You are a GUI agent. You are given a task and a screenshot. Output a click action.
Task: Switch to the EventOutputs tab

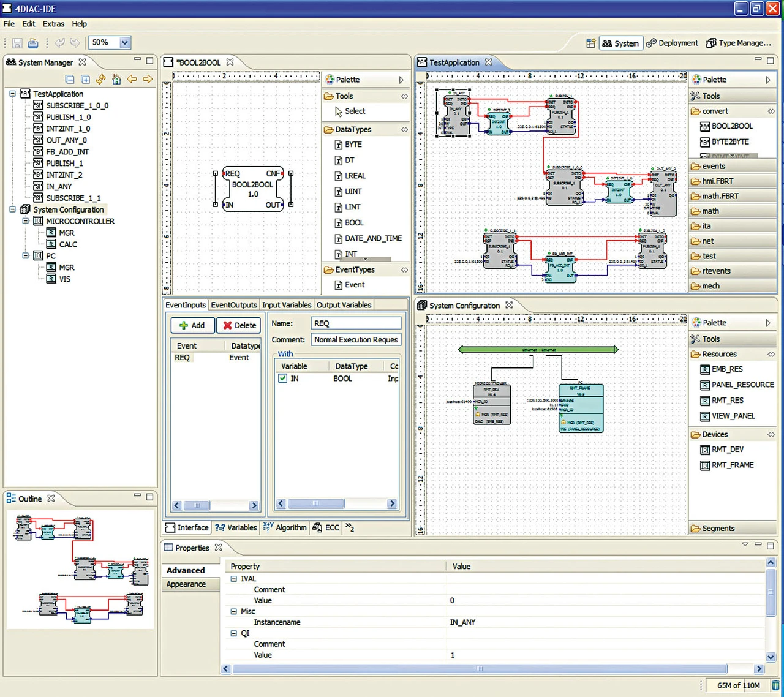pyautogui.click(x=234, y=305)
